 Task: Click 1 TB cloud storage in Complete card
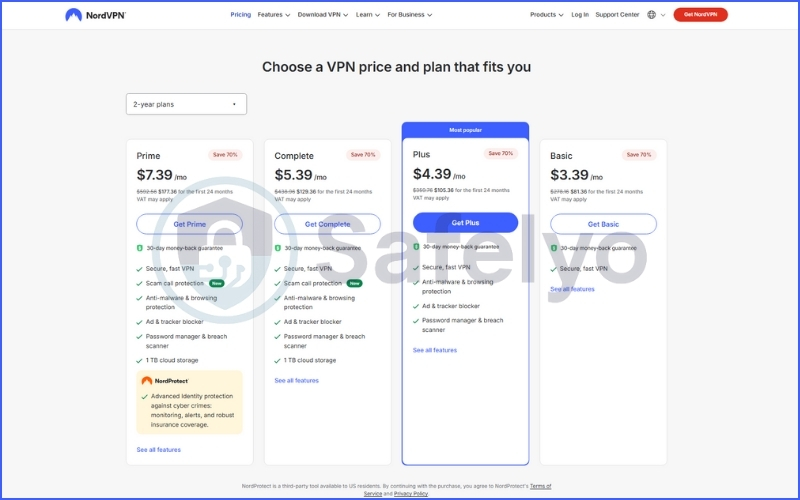point(310,360)
